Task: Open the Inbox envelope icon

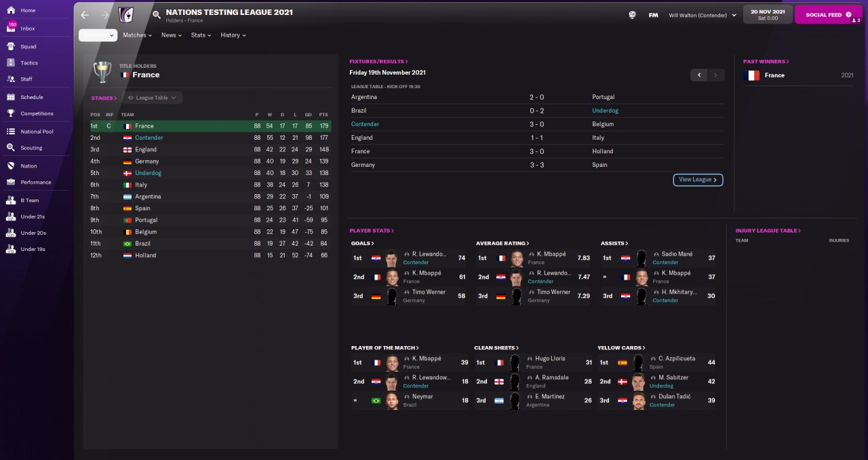Action: click(11, 28)
